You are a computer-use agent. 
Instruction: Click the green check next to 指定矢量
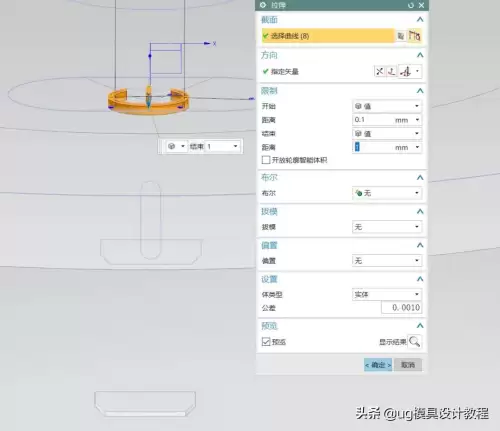pyautogui.click(x=266, y=71)
